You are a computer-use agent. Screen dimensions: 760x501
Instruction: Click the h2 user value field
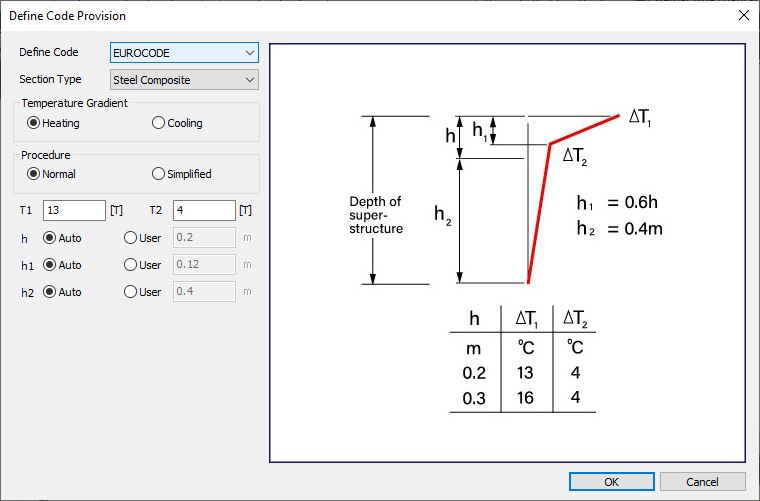click(x=204, y=292)
